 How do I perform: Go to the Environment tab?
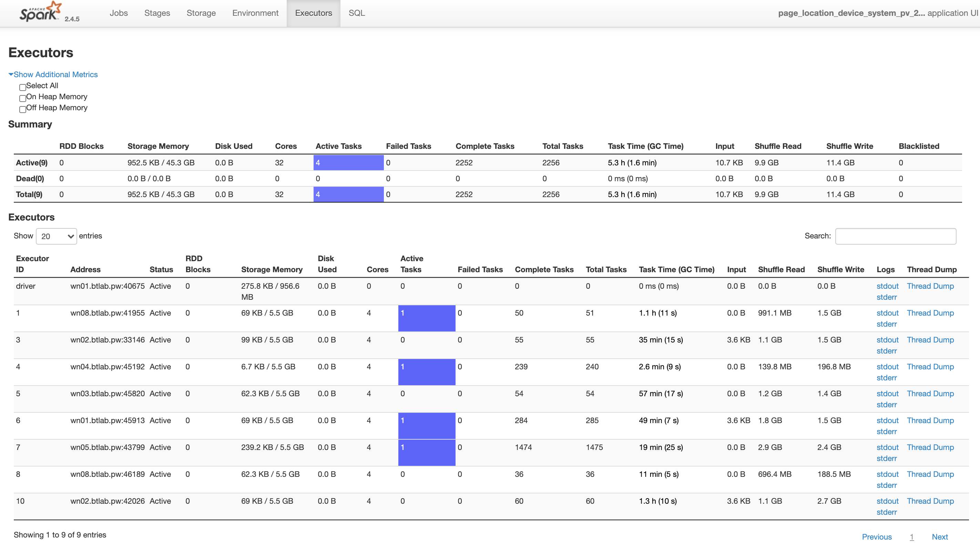click(x=255, y=13)
